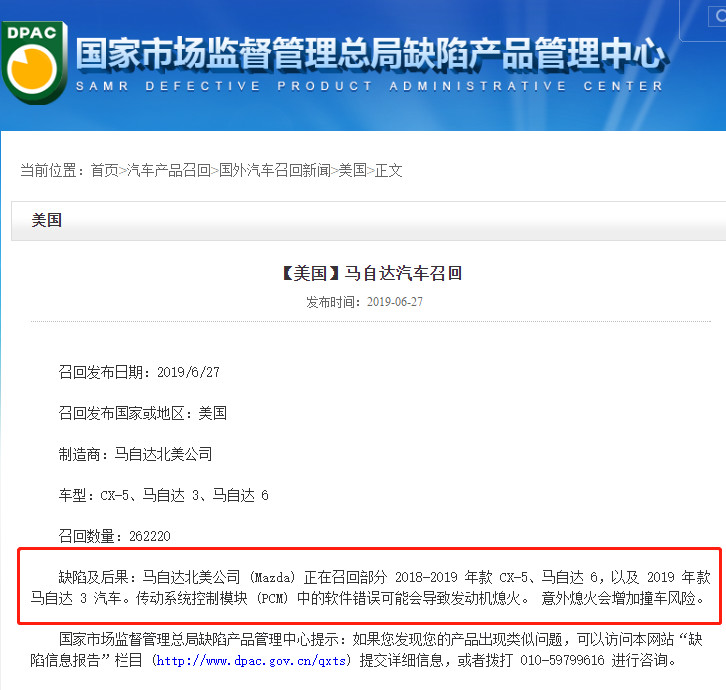Click the SAMR Defective Product Administrative Center subtitle
726x690 pixels.
click(370, 87)
